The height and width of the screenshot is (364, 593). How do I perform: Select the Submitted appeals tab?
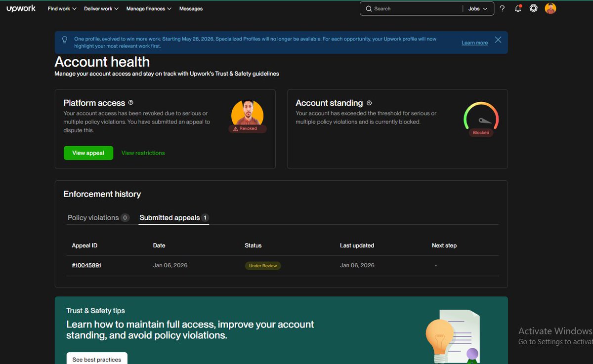(x=174, y=218)
